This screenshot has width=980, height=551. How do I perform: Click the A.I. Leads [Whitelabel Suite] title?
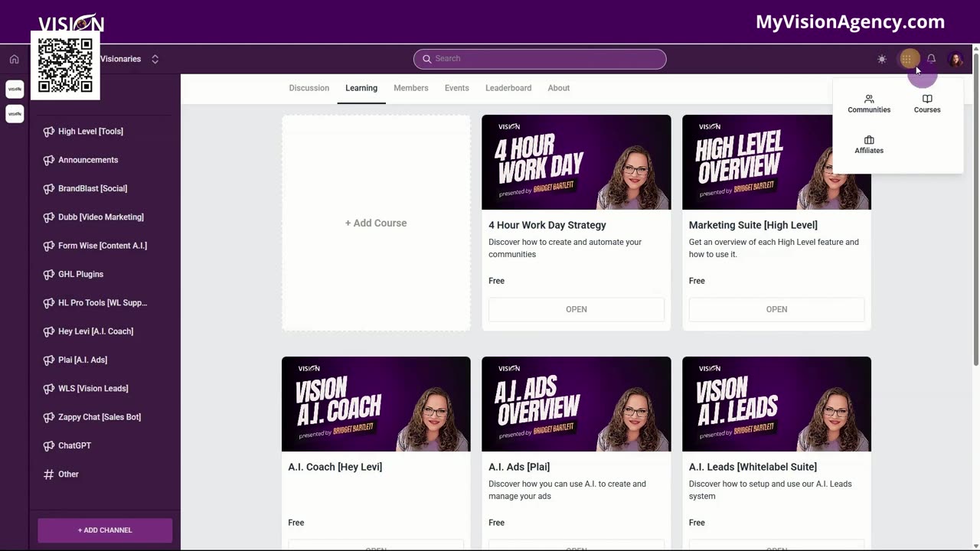[x=753, y=467]
